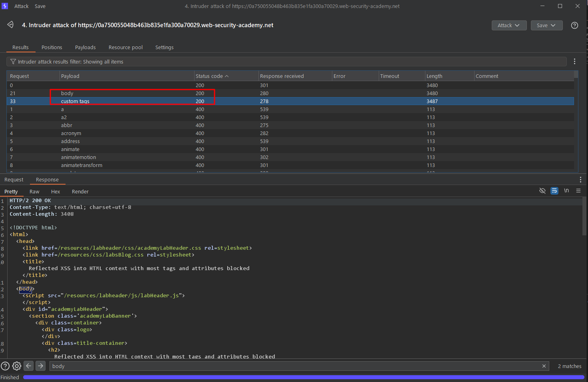Click the '2 matches' search count label
The height and width of the screenshot is (382, 588).
click(x=570, y=366)
